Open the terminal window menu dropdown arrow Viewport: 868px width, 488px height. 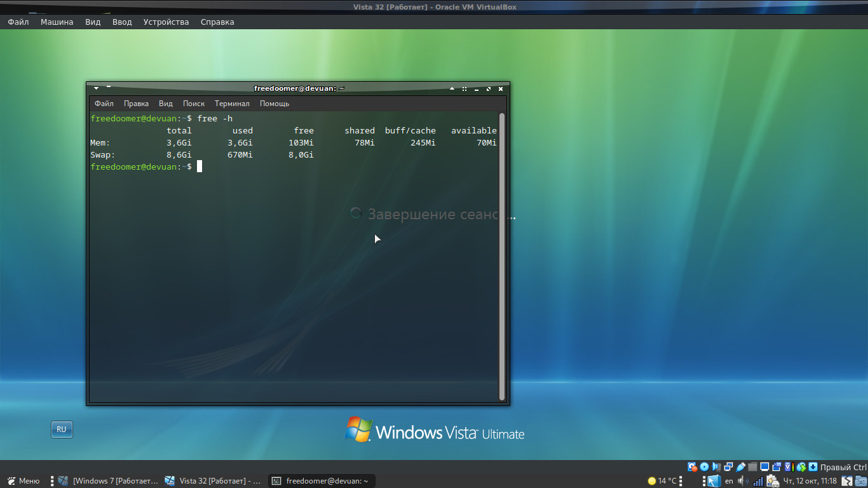click(x=96, y=88)
